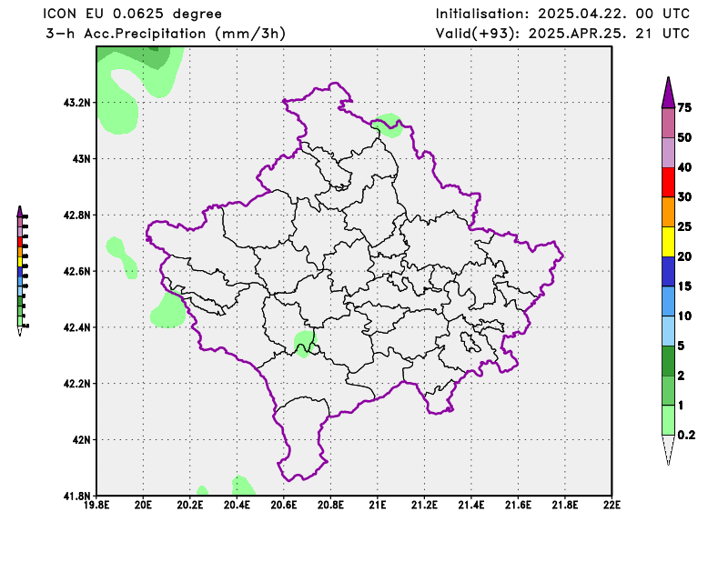Click the green precipitation patch near 20.7E 42.35N

(305, 344)
